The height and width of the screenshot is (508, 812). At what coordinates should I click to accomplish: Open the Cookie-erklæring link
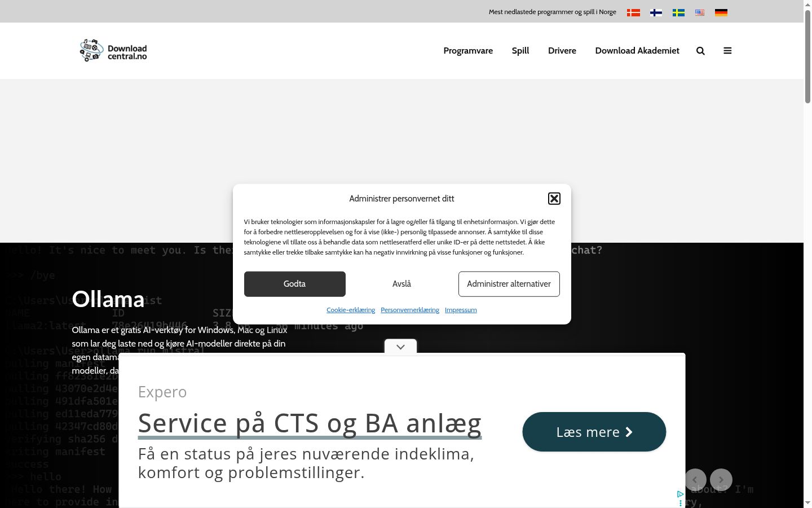coord(351,310)
